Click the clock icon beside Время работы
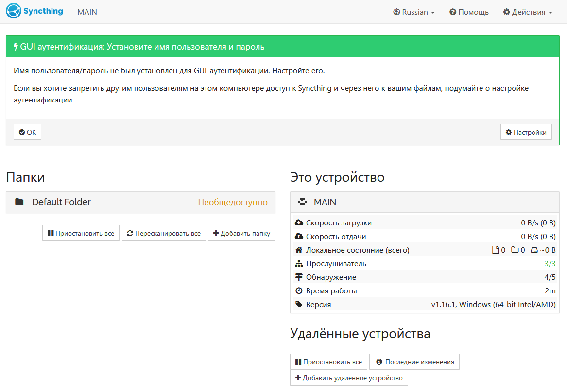567x392 pixels. point(299,291)
